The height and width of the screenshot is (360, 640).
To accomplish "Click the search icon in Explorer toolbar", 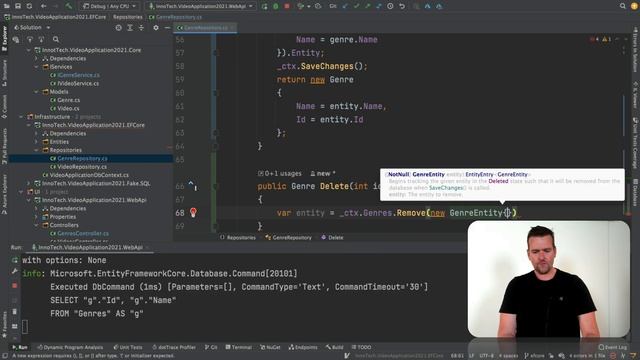I will tap(56, 39).
